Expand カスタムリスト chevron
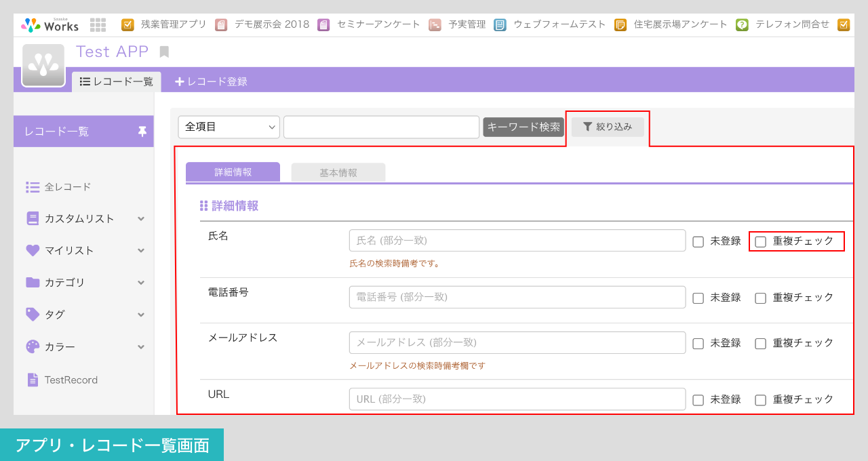This screenshot has height=461, width=868. click(x=141, y=219)
